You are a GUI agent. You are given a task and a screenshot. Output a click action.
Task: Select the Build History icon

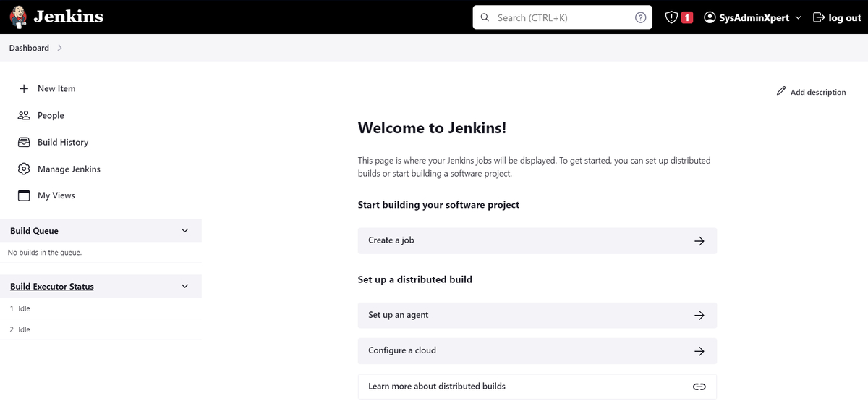[x=22, y=142]
